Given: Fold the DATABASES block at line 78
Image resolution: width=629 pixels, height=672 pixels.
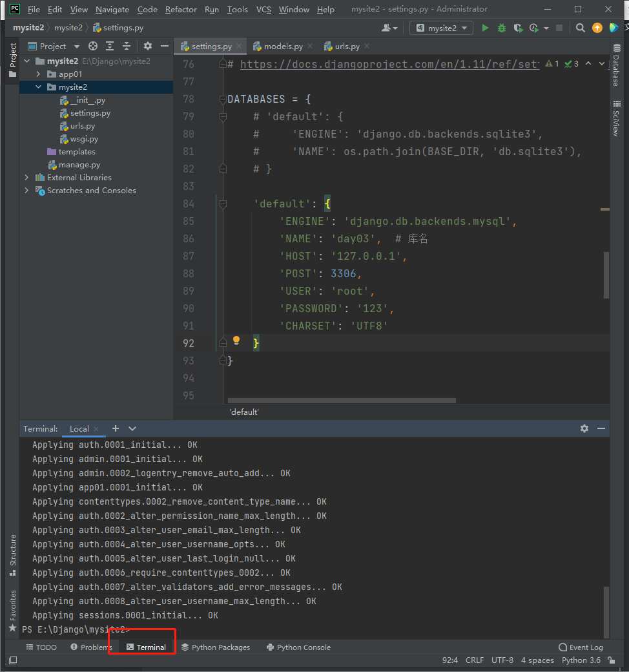Looking at the screenshot, I should (x=223, y=100).
